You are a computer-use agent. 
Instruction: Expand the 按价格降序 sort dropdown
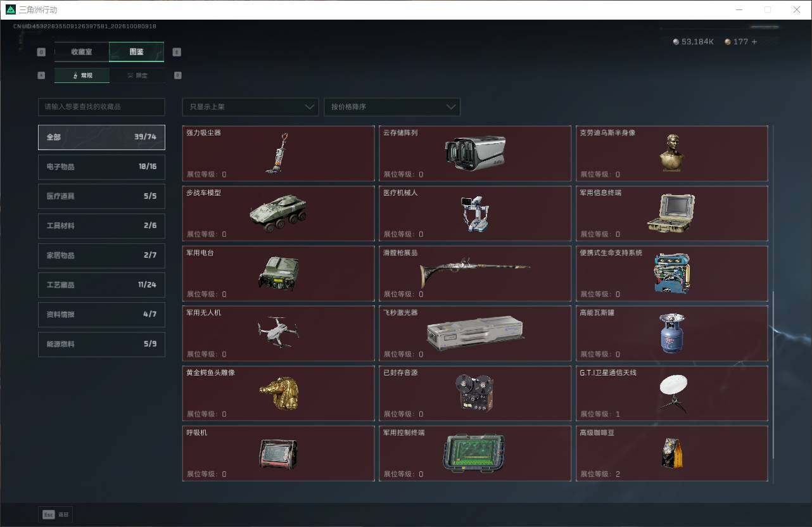[392, 107]
